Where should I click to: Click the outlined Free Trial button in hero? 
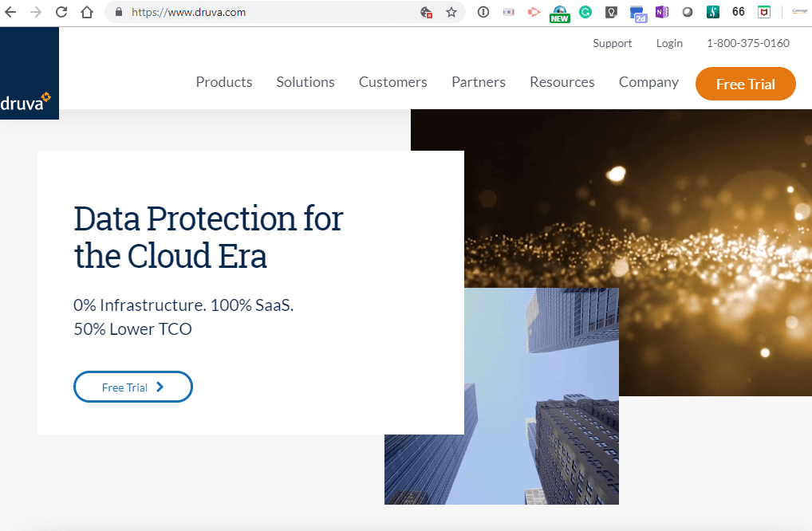(133, 387)
